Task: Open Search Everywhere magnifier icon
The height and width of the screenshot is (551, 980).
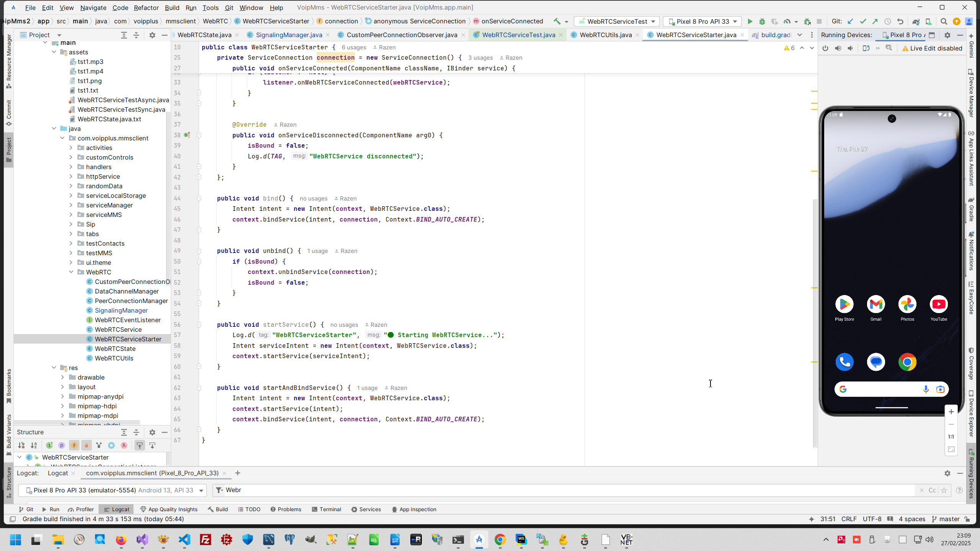Action: pos(944,21)
